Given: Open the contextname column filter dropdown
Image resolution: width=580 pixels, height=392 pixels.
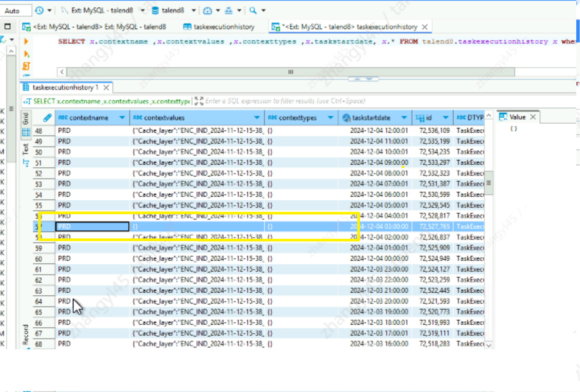Looking at the screenshot, I should pos(122,118).
